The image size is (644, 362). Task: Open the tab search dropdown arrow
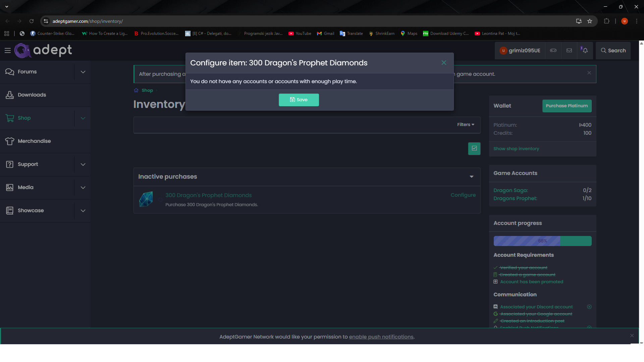[x=7, y=6]
